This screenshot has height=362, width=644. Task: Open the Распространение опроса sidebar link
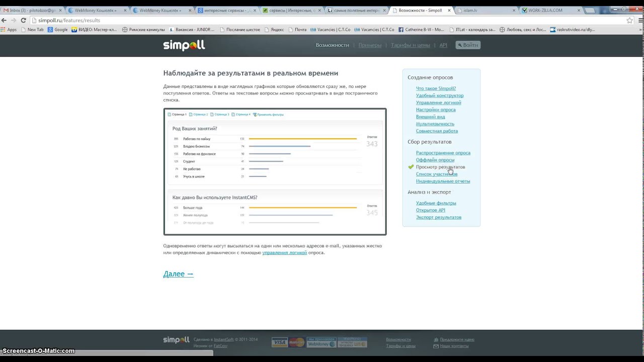tap(443, 153)
